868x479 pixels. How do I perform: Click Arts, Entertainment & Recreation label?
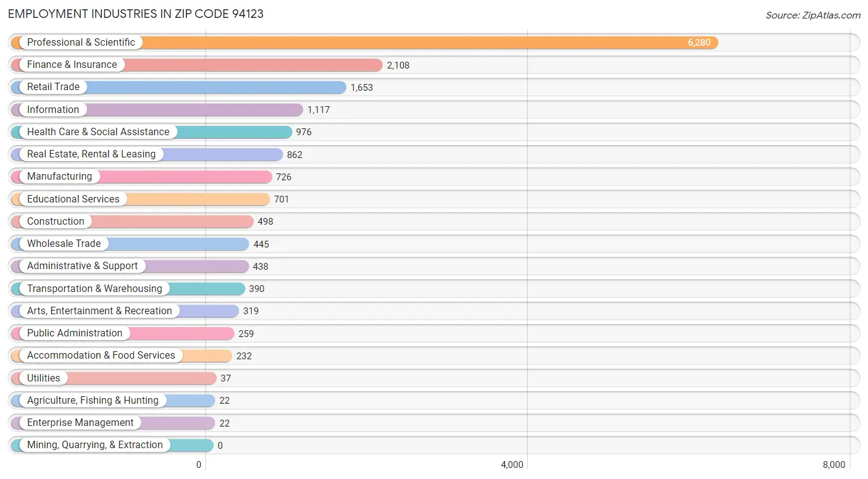click(99, 311)
